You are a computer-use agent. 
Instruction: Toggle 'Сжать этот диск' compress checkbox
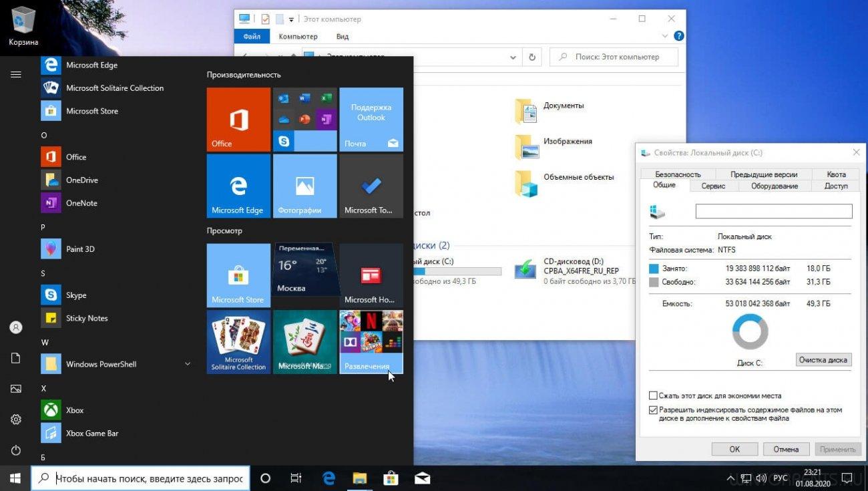pyautogui.click(x=654, y=395)
